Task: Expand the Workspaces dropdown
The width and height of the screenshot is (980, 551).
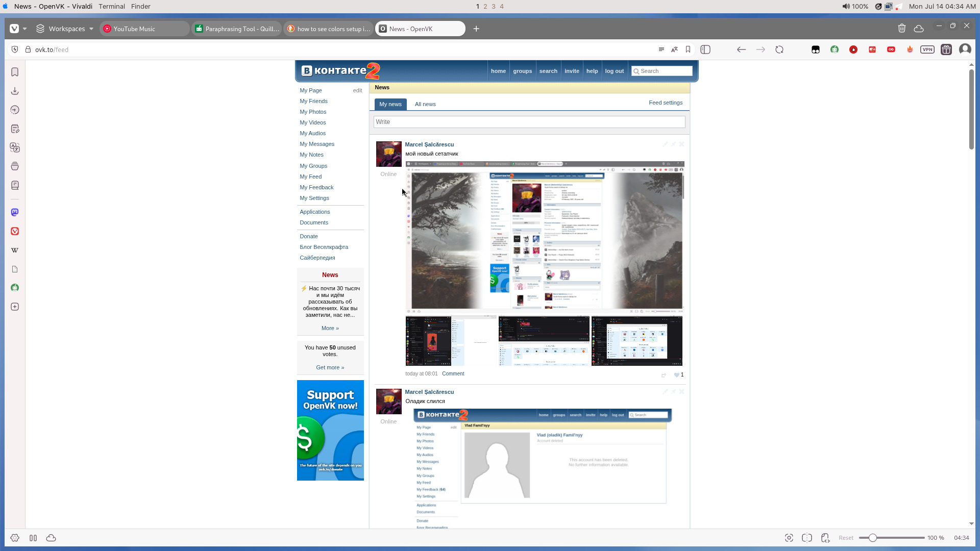Action: (91, 29)
